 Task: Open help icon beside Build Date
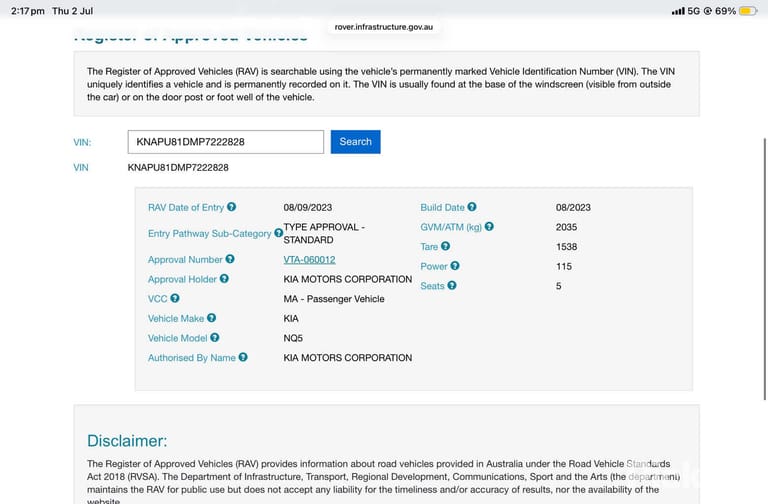point(472,207)
